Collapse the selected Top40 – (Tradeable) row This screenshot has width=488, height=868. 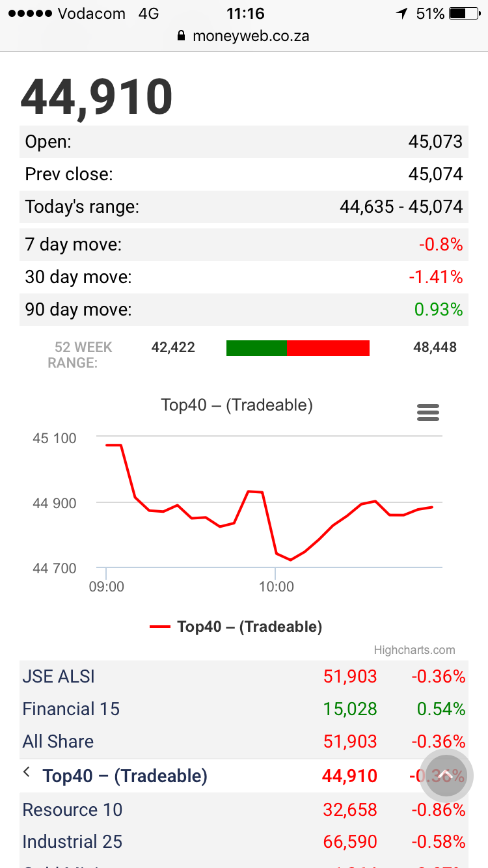pyautogui.click(x=244, y=776)
